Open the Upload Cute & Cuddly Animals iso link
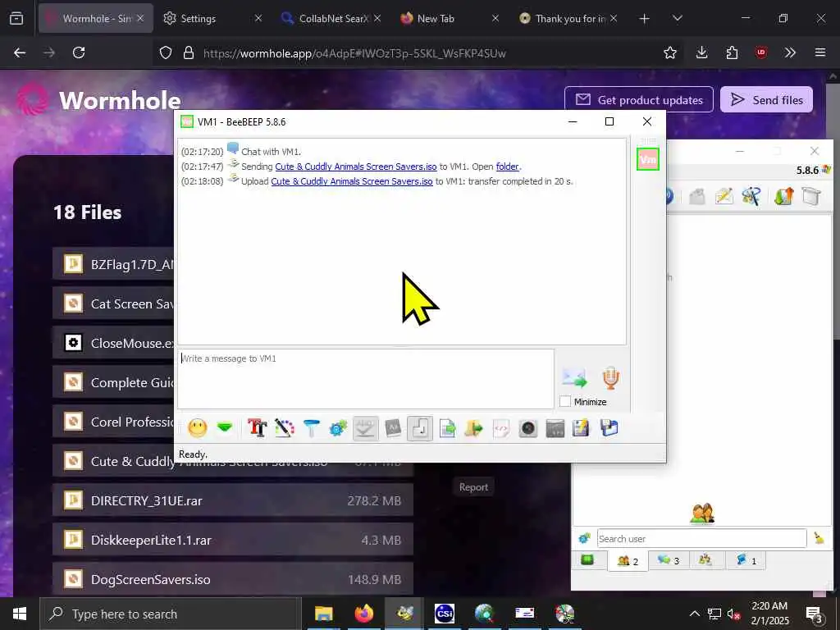Viewport: 840px width, 630px height. 351,181
